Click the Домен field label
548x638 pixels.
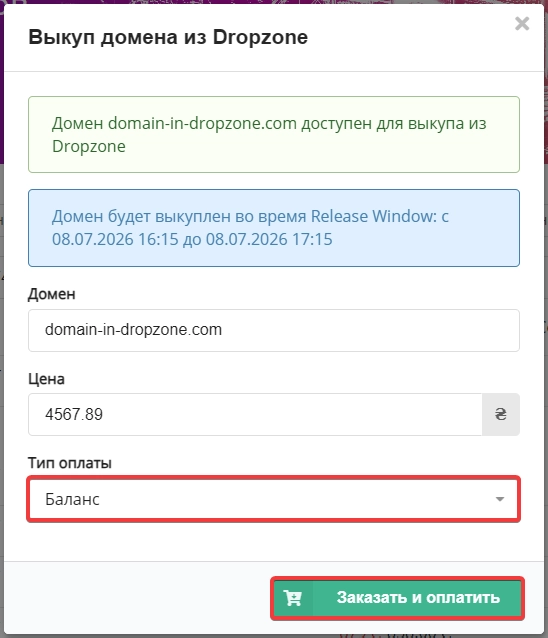(x=52, y=294)
